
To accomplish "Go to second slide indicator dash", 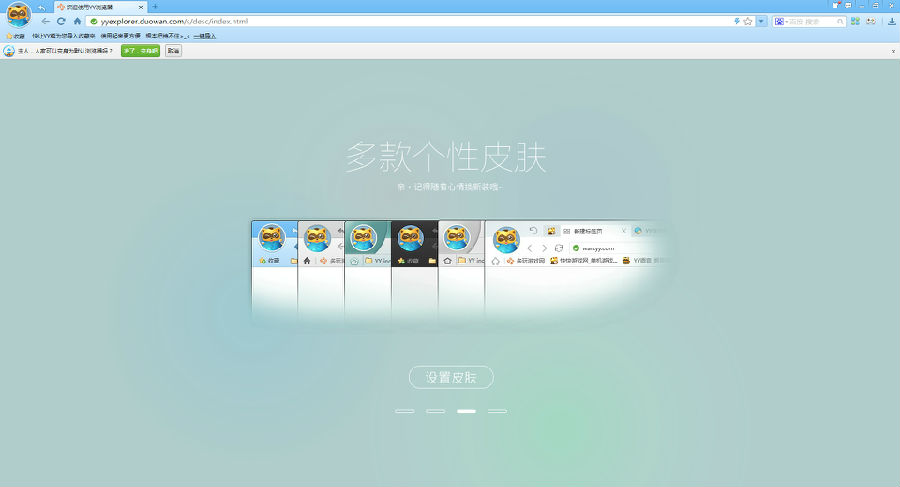I will [x=436, y=411].
